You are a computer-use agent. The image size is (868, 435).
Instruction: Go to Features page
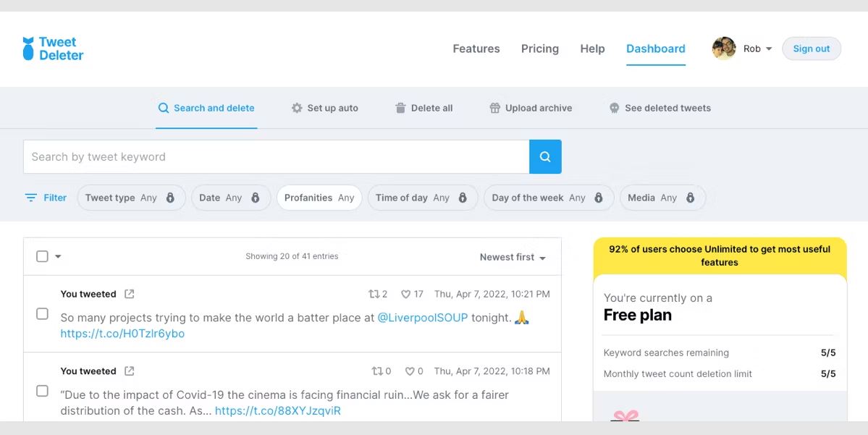[x=476, y=48]
